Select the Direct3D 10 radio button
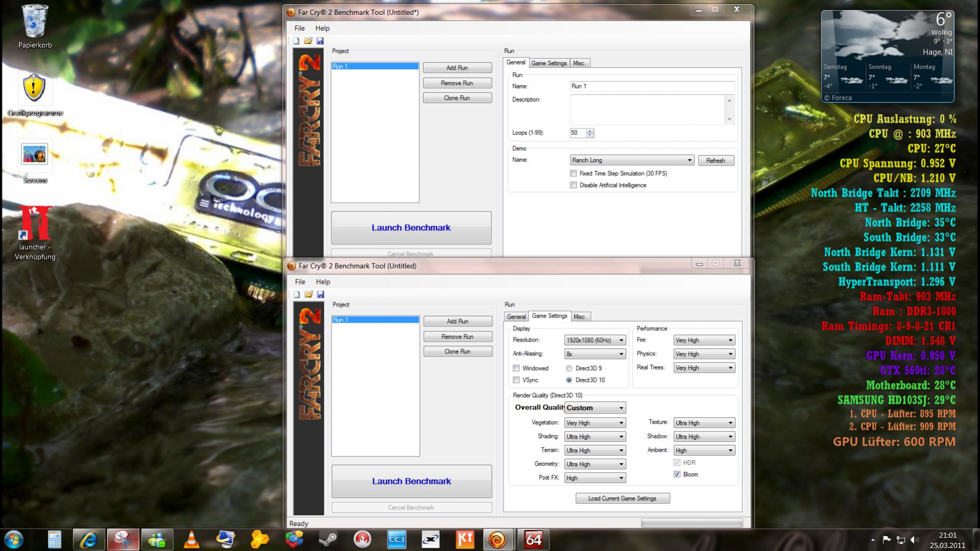 [569, 380]
